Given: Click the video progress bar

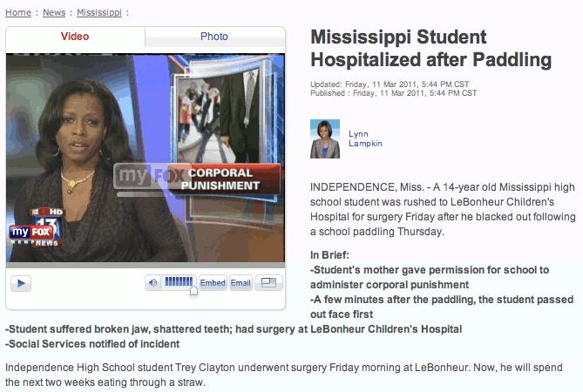Looking at the screenshot, I should [x=146, y=266].
